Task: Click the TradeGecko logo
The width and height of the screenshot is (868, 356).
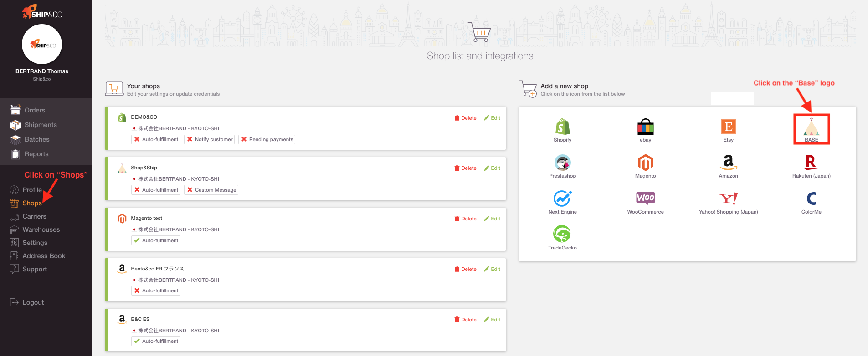Action: point(562,234)
